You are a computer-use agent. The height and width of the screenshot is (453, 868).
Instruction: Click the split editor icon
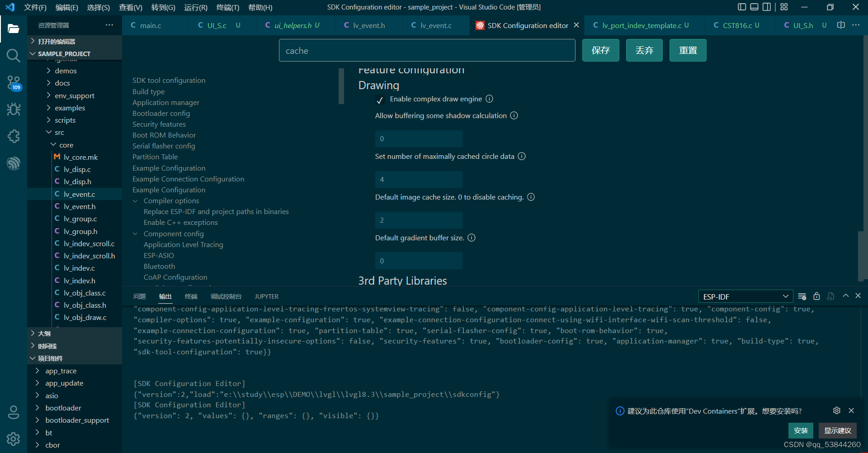(x=841, y=25)
